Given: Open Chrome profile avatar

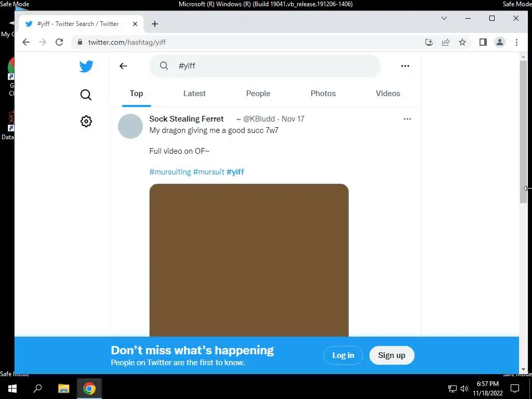Looking at the screenshot, I should (500, 42).
